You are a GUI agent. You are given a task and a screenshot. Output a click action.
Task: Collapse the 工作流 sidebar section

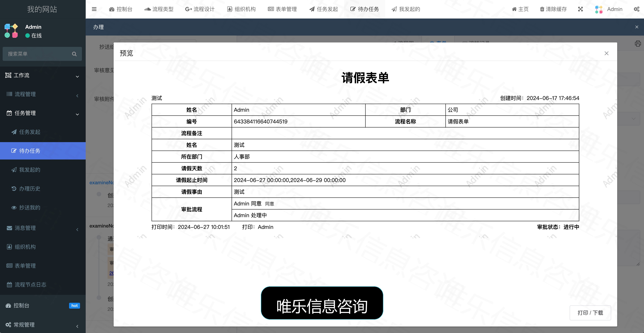[43, 75]
